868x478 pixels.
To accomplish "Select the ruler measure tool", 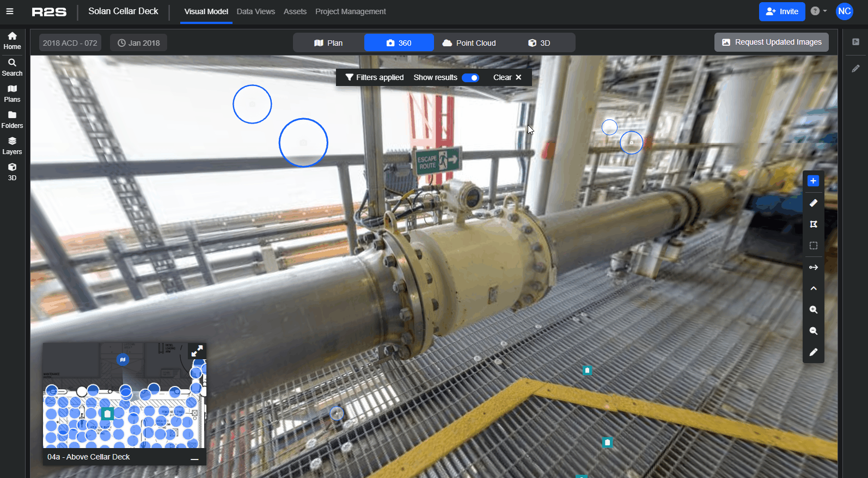I will click(813, 203).
